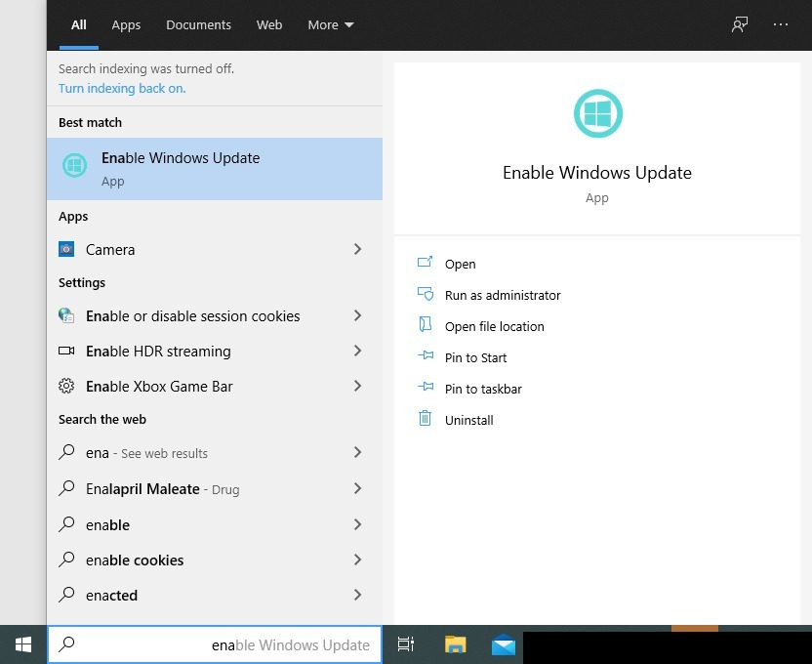The height and width of the screenshot is (664, 812).
Task: Select the 'enable cookies' web suggestion
Action: click(x=215, y=560)
